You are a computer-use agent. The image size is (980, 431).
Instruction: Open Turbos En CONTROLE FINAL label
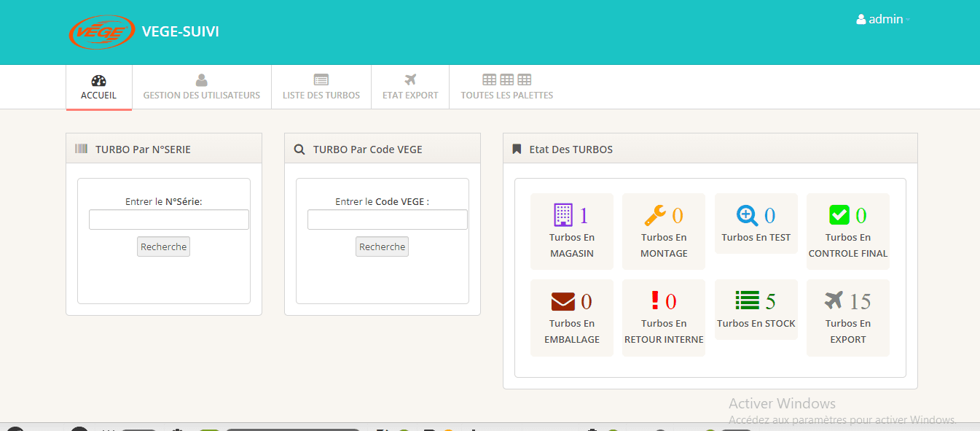[848, 246]
